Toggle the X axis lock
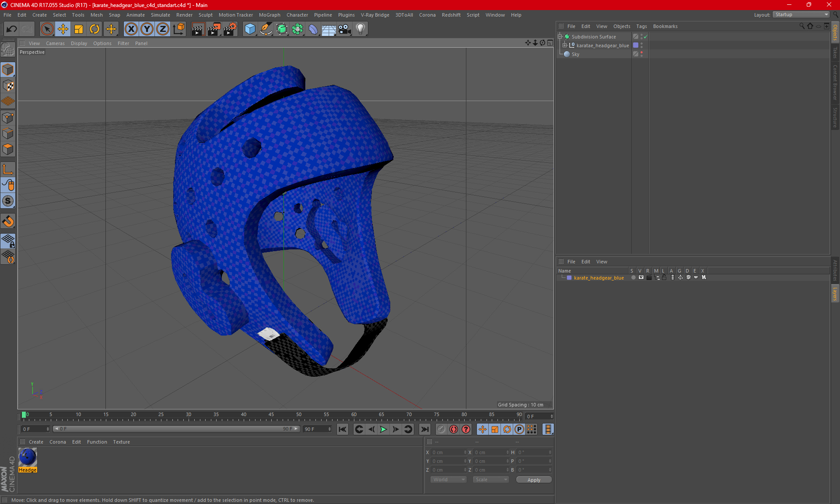 [x=131, y=29]
